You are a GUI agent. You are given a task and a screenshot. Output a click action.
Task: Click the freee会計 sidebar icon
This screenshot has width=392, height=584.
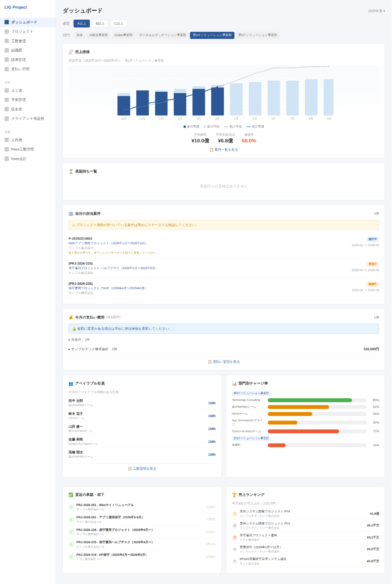tap(7, 159)
